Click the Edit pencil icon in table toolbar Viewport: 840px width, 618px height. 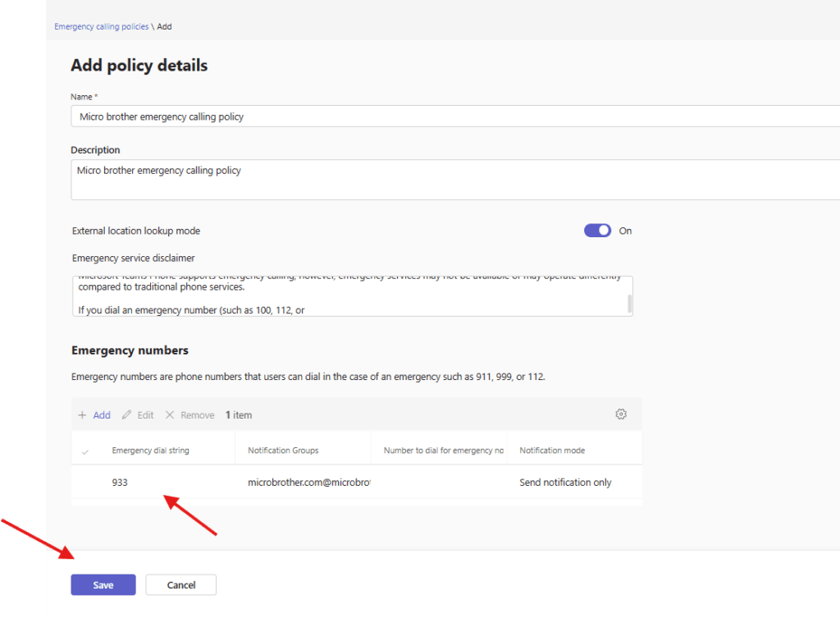tap(126, 415)
